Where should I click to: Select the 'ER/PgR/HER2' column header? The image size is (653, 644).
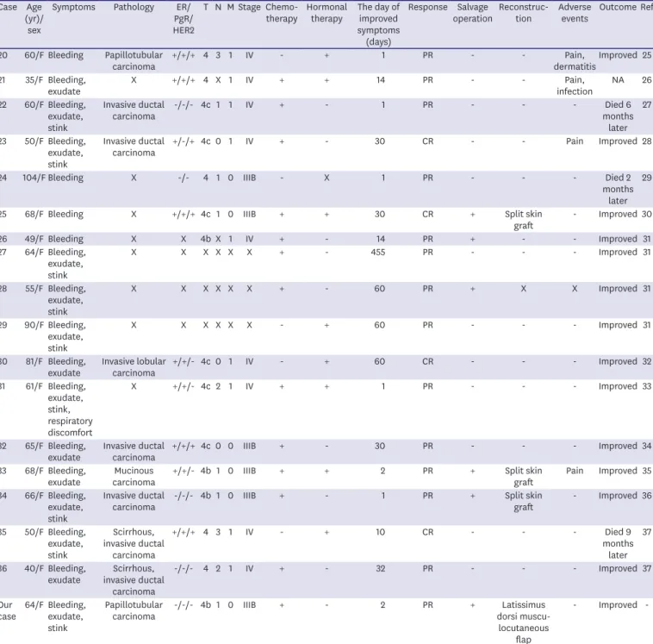[183, 19]
